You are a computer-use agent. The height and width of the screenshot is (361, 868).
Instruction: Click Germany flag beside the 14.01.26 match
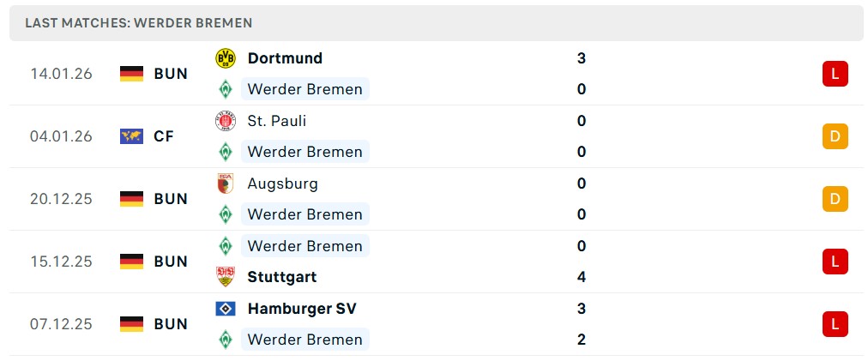pos(131,74)
